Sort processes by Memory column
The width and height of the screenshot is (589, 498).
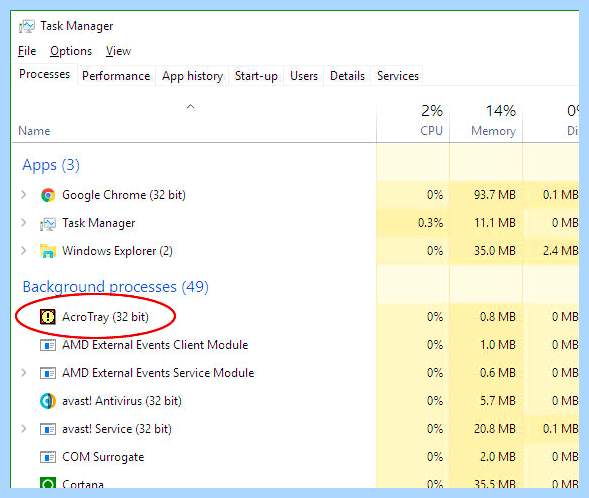click(493, 131)
